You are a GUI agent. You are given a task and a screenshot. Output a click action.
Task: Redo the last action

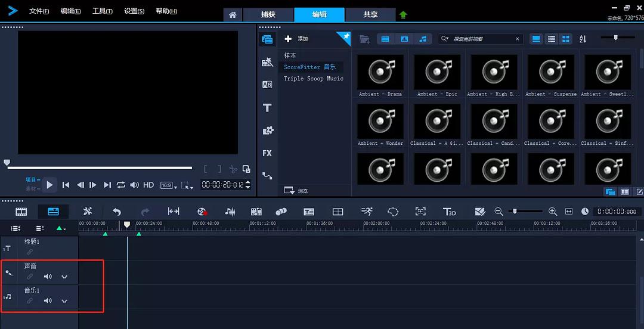[x=145, y=212]
